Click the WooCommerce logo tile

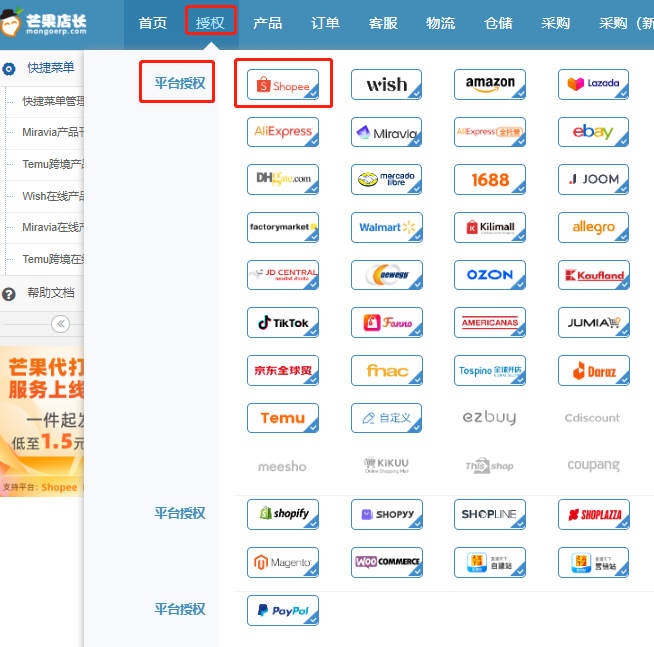pos(386,562)
